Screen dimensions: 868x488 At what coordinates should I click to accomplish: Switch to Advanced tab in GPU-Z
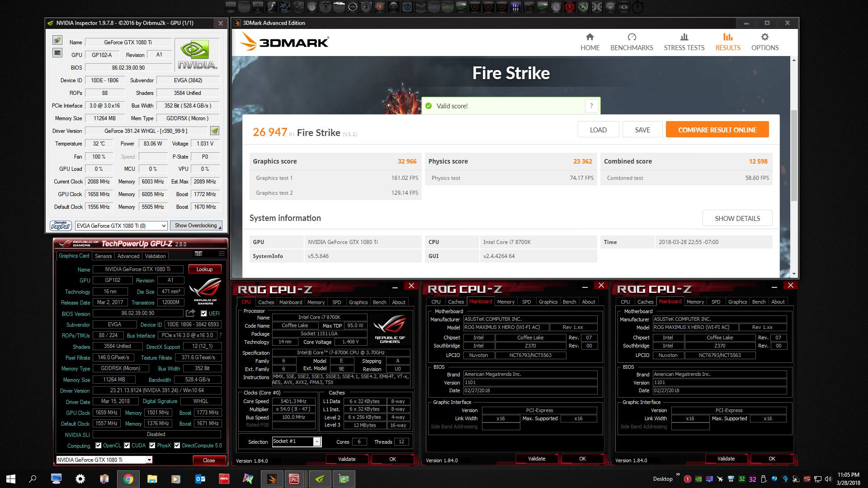[128, 256]
